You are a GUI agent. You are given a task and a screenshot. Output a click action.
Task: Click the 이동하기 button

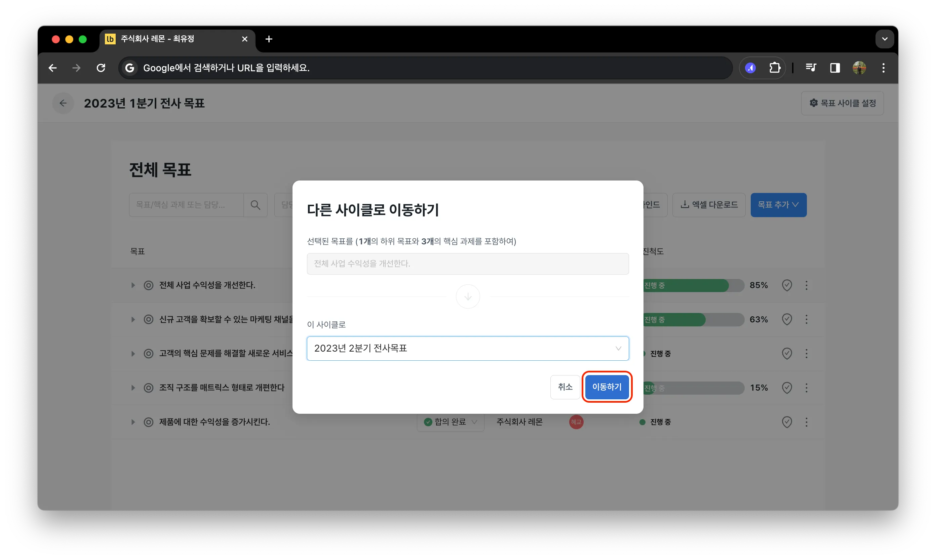pos(607,387)
